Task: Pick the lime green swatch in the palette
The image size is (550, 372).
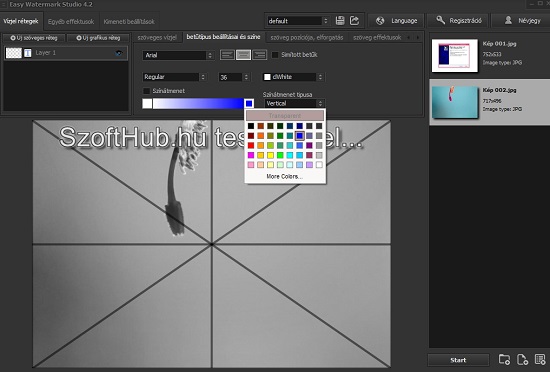Action: pos(280,155)
